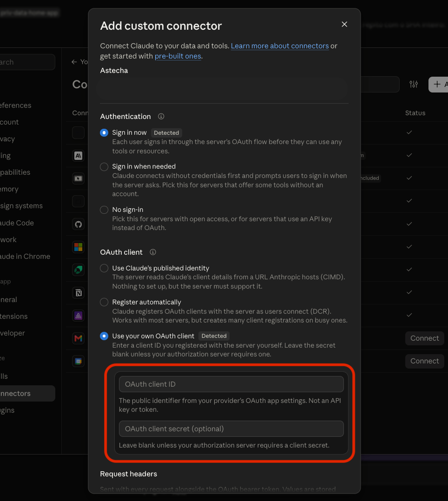Choose Use Claude's published identity
This screenshot has width=448, height=501.
point(104,268)
